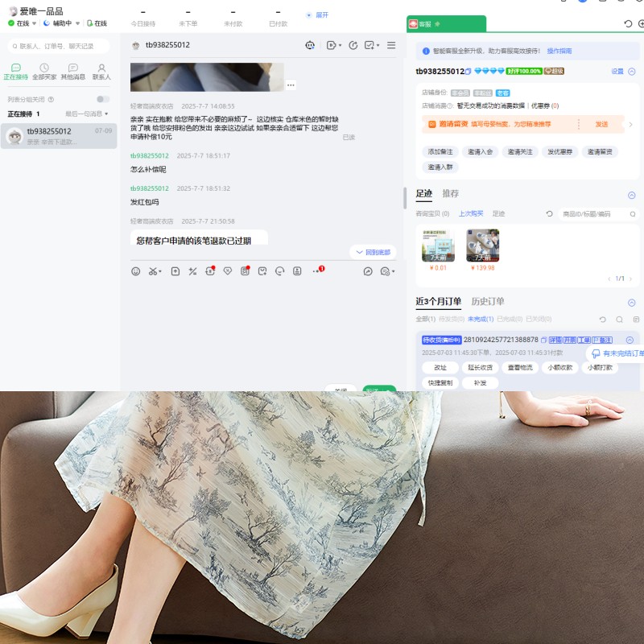Copy order number 2810924257721388878
The image size is (644, 644).
543,340
